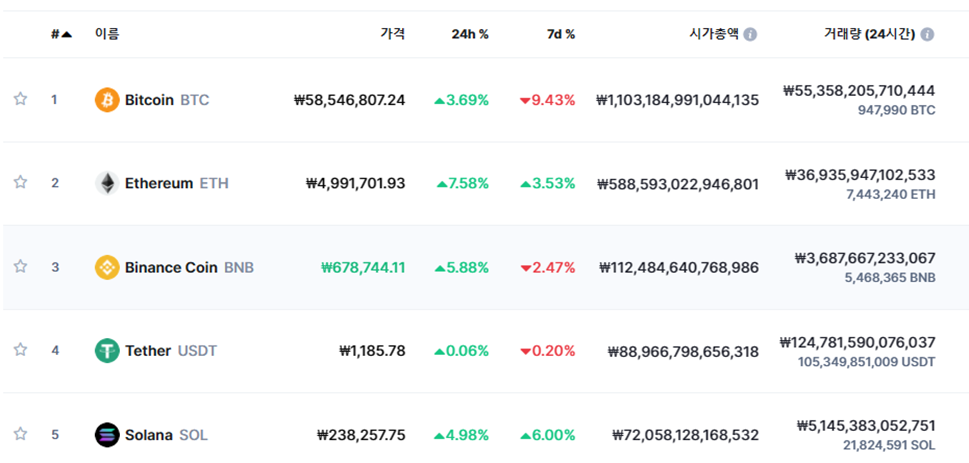Open the Tether coin page link

148,350
